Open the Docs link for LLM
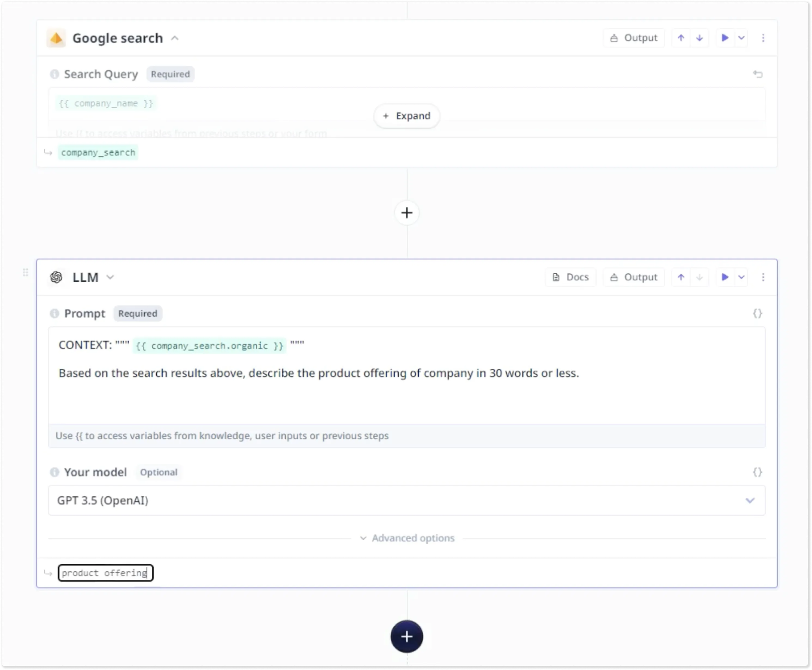This screenshot has width=812, height=670. coord(570,277)
